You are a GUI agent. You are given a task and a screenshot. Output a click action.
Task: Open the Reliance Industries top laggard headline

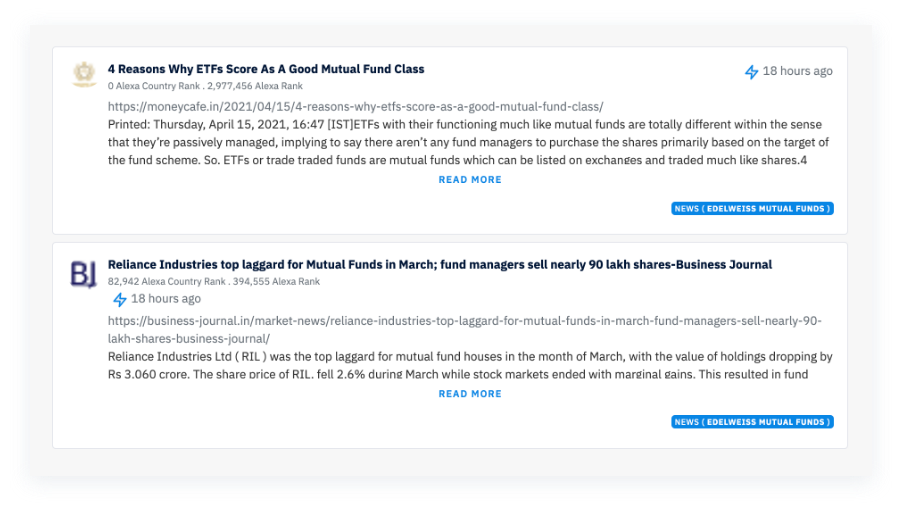(x=439, y=265)
